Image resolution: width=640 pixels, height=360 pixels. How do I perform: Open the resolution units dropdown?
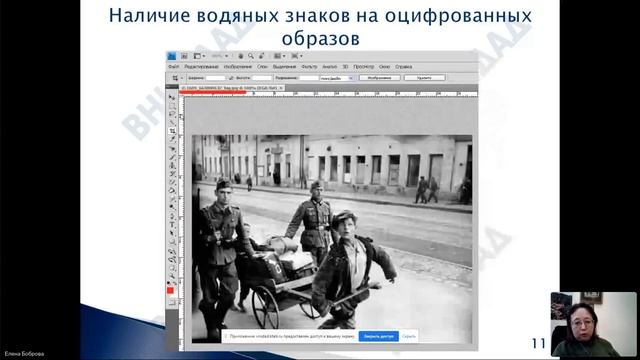point(337,78)
